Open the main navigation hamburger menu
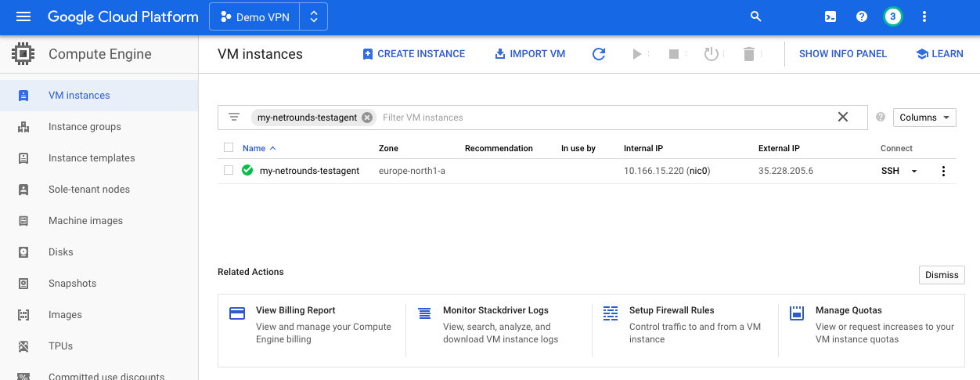This screenshot has width=980, height=380. [23, 16]
